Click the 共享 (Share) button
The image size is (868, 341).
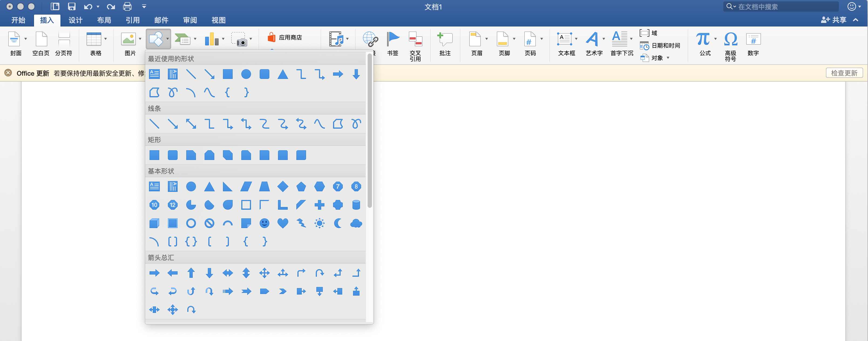[x=833, y=20]
